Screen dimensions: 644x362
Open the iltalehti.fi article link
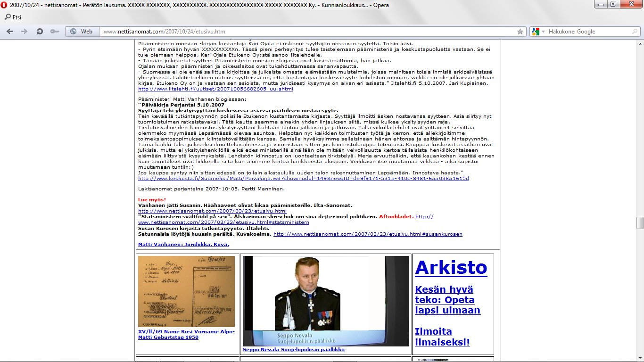(215, 89)
